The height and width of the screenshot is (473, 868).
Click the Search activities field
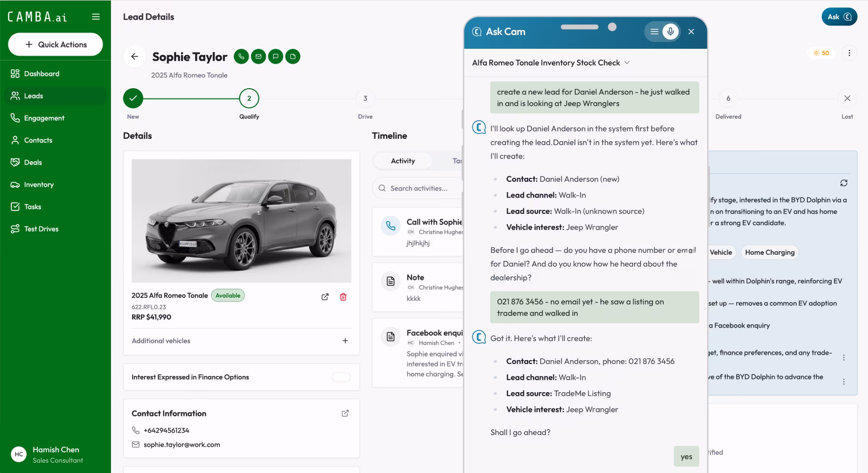(x=419, y=188)
